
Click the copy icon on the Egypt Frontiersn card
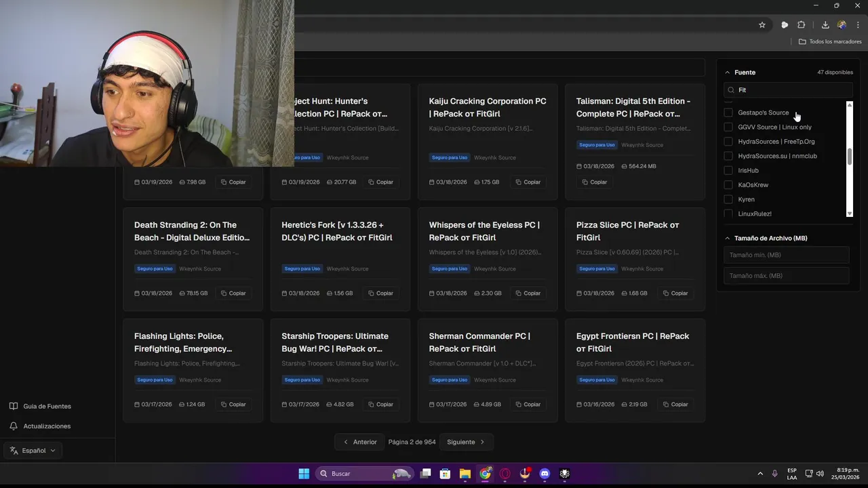click(667, 405)
